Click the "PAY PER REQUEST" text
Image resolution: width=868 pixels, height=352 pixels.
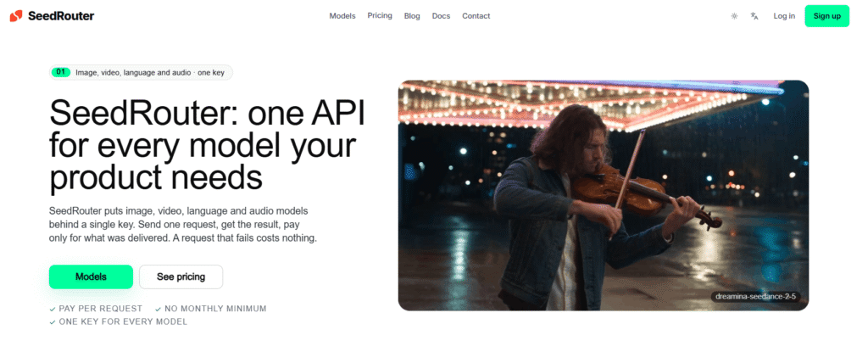coord(101,309)
